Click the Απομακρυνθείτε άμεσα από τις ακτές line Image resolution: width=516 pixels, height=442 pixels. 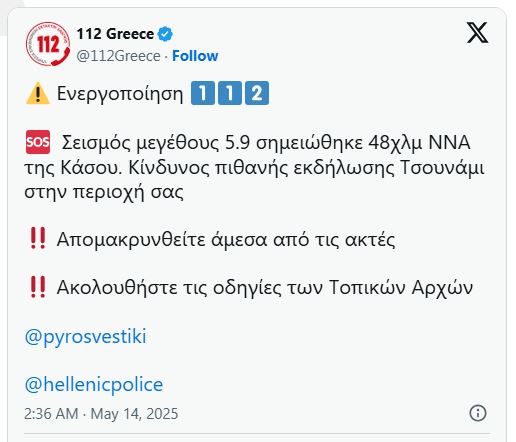coord(226,239)
